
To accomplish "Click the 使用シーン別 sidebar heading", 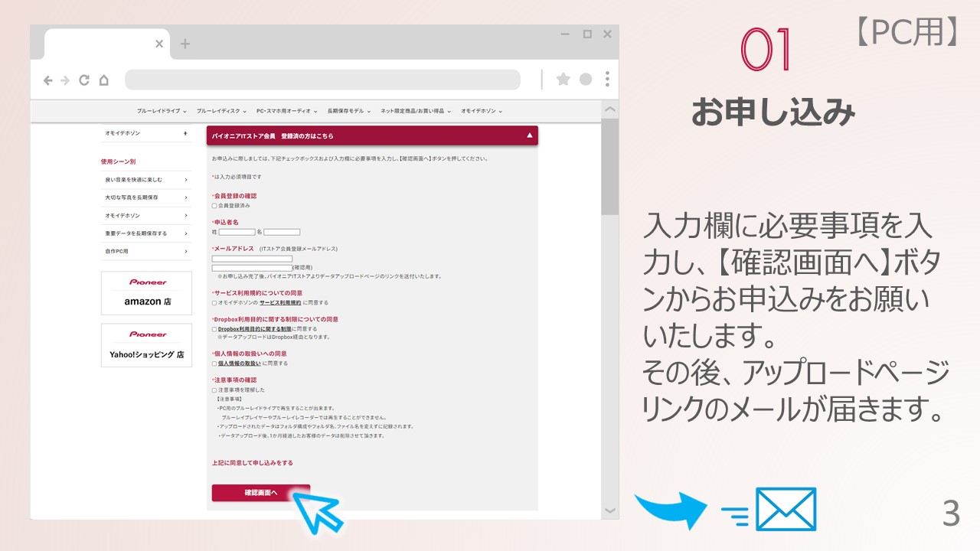I will click(x=118, y=161).
